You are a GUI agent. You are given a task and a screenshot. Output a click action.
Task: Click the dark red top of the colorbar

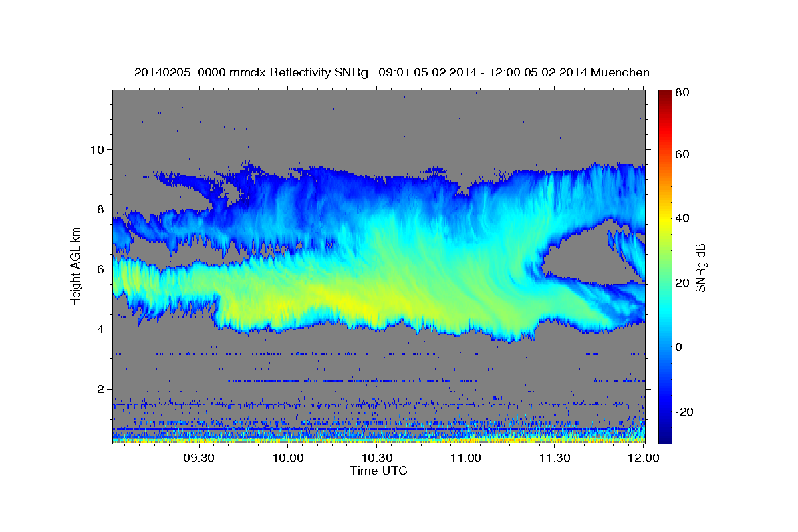665,96
